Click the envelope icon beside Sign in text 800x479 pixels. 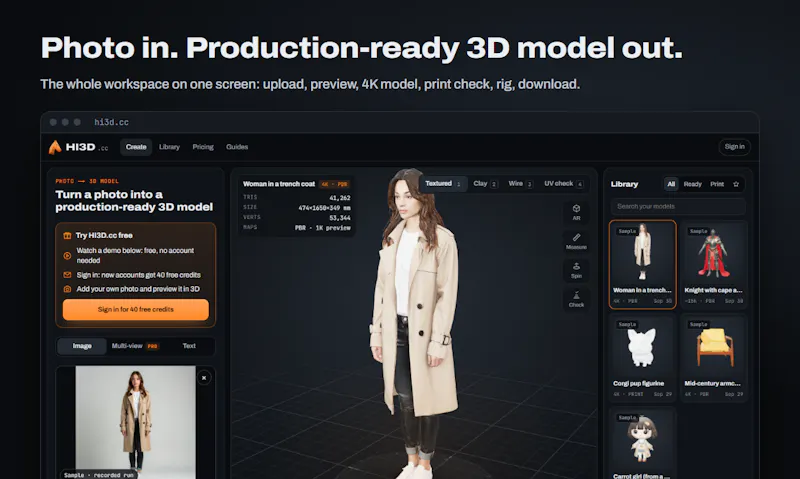coord(67,275)
